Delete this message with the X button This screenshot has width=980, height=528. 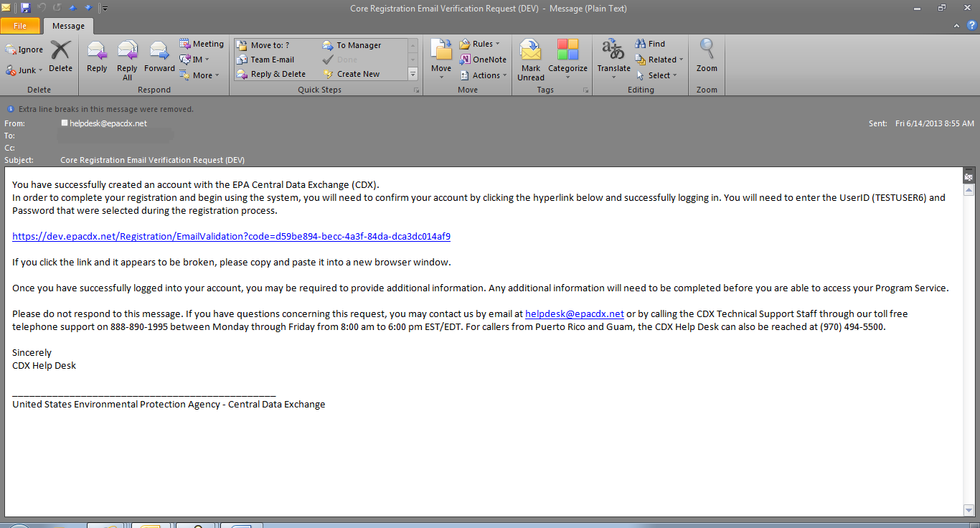click(60, 56)
